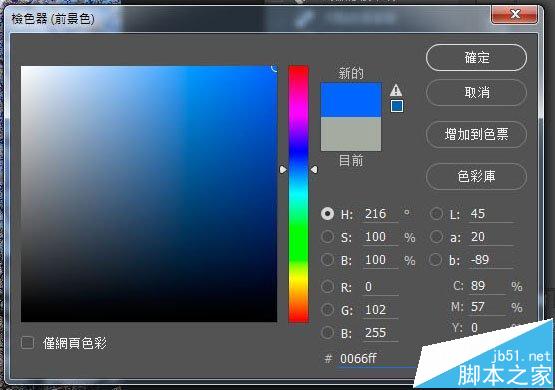
Task: Click the current gray color swatch
Action: [x=351, y=134]
